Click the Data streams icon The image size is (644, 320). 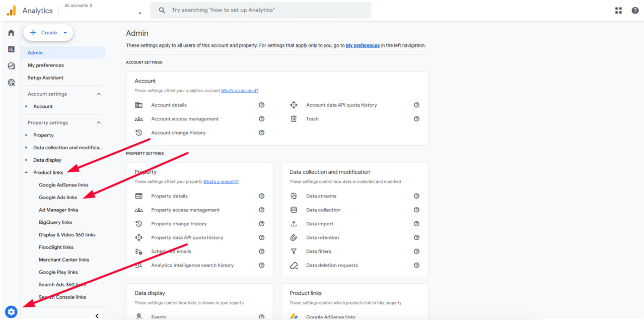[294, 196]
